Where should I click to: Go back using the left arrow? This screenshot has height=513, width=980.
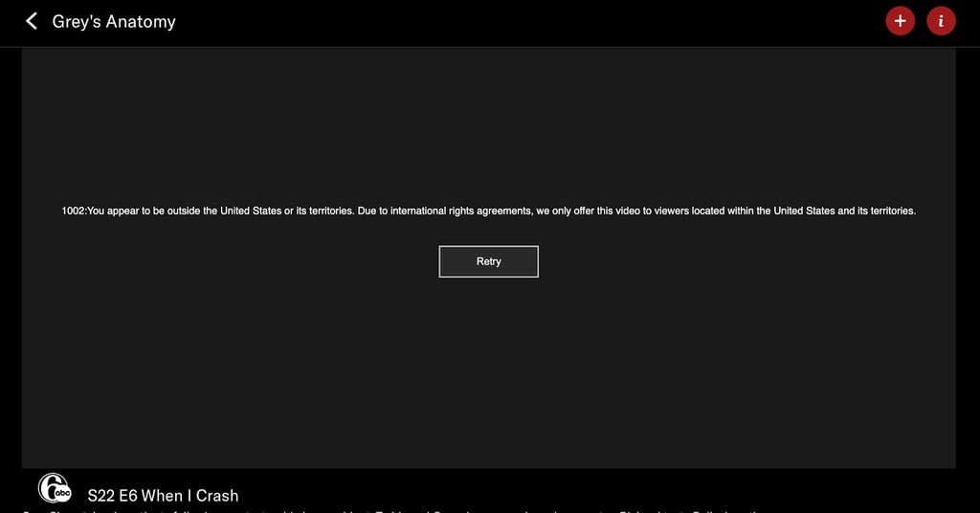[32, 21]
